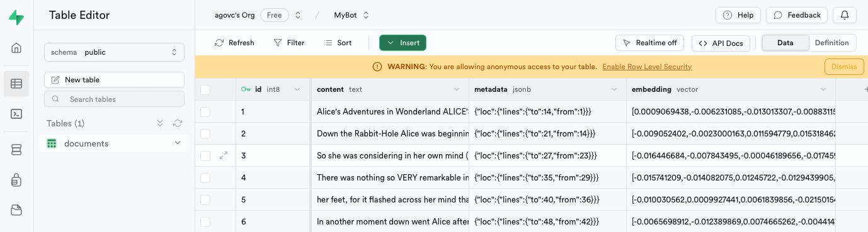This screenshot has height=232, width=868.
Task: Switch to the Data tab
Action: tap(785, 43)
